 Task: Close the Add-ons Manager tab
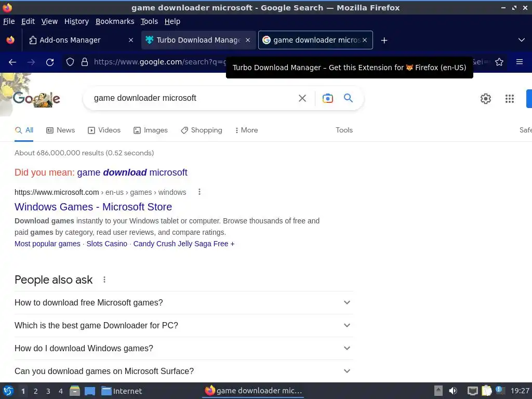pyautogui.click(x=131, y=40)
